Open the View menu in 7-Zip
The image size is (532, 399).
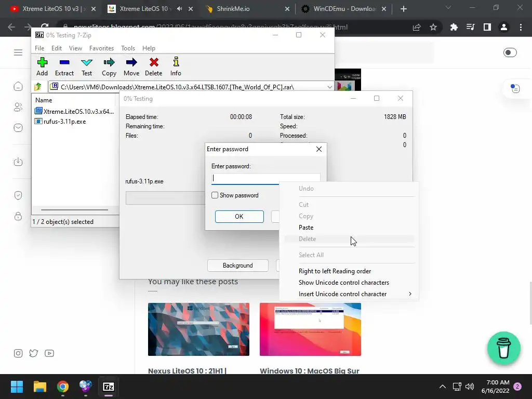pyautogui.click(x=75, y=48)
